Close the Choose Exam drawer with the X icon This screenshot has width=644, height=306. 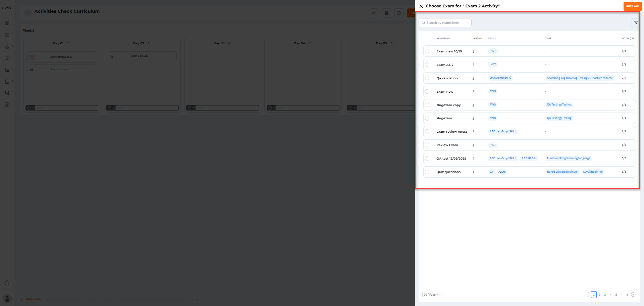click(x=421, y=6)
